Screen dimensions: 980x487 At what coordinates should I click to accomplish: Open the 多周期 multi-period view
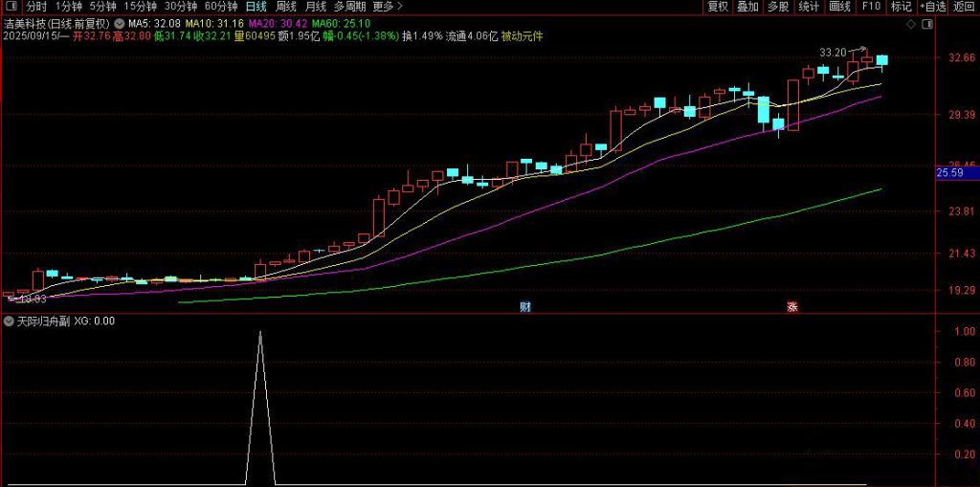pyautogui.click(x=349, y=6)
